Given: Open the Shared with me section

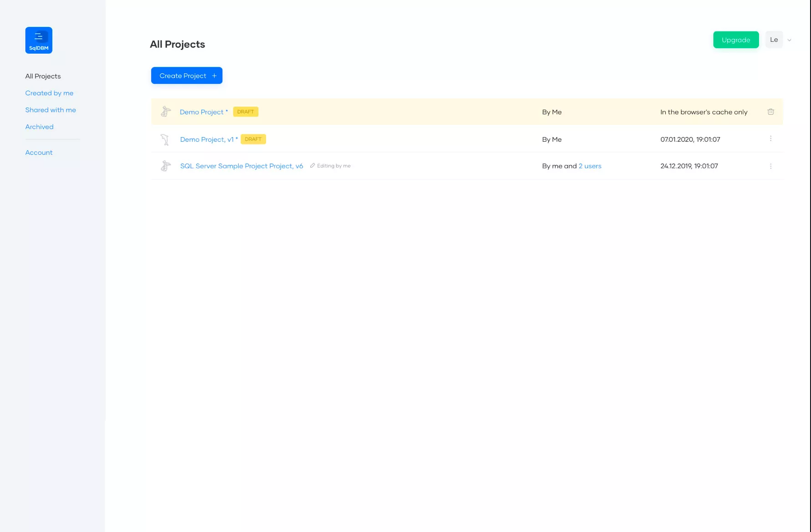Looking at the screenshot, I should coord(51,110).
